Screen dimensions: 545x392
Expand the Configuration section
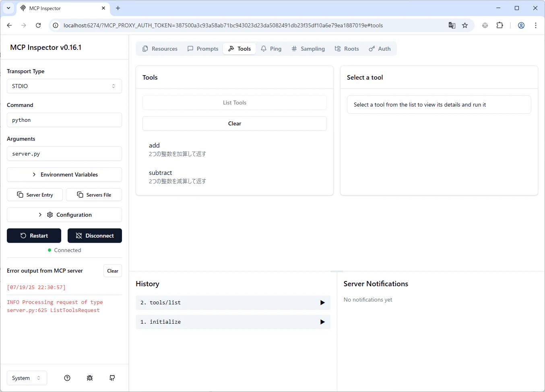coord(64,215)
